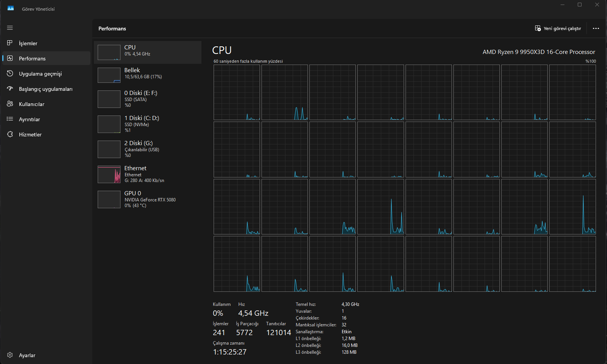This screenshot has width=607, height=364.
Task: Select the Performans page
Action: click(46, 59)
